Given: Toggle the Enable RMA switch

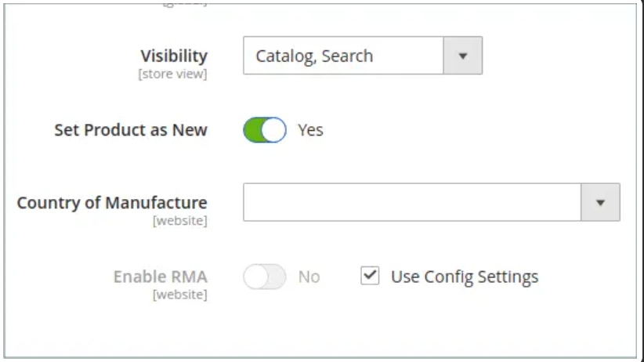Looking at the screenshot, I should coord(265,277).
